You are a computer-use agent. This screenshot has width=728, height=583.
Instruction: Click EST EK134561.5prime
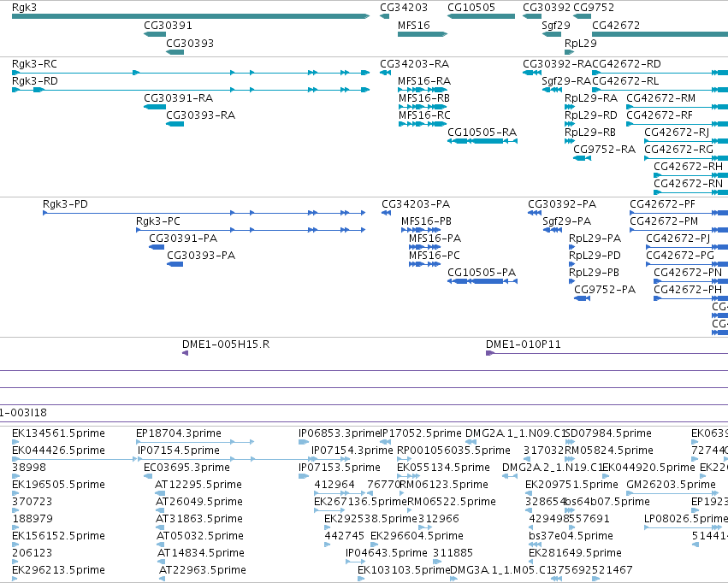(x=15, y=442)
